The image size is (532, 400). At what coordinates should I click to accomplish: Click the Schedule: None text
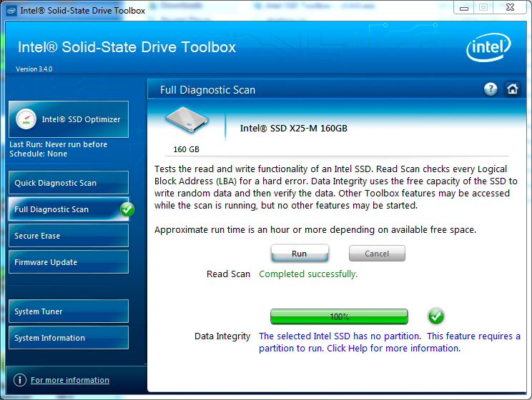point(39,154)
